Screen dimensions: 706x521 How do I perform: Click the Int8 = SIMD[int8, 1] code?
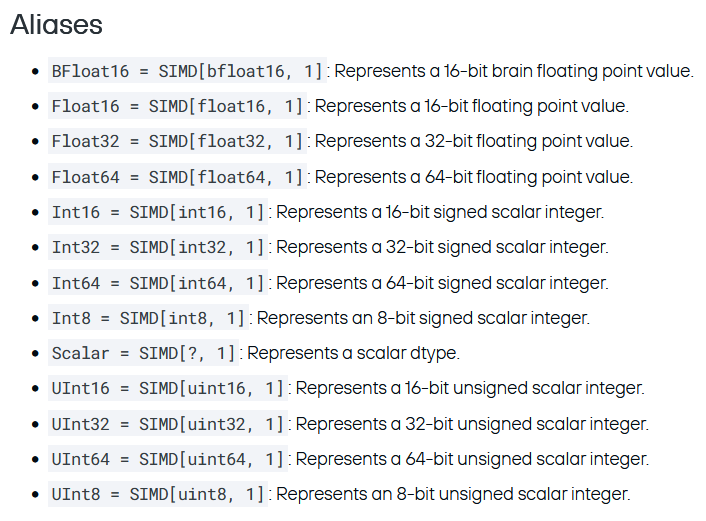click(x=149, y=318)
